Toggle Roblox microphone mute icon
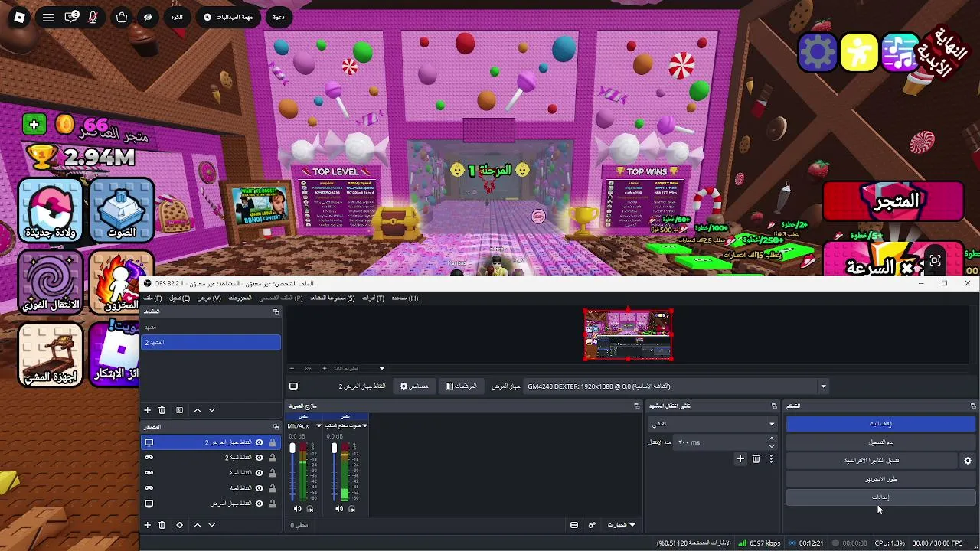 point(93,17)
